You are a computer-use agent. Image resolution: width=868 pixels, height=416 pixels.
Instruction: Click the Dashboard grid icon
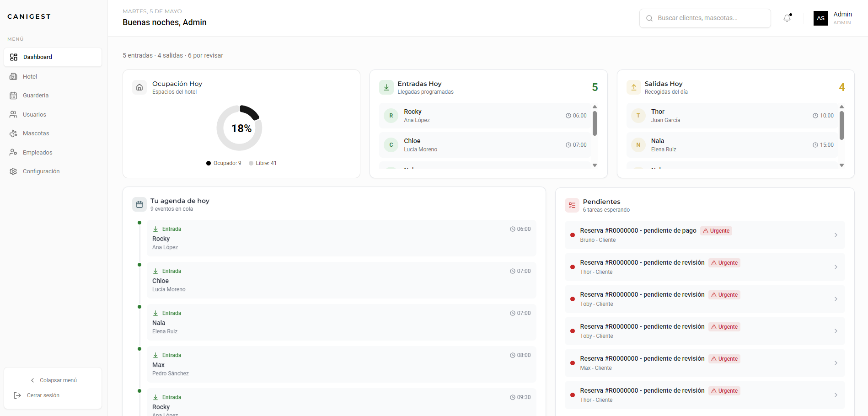coord(14,57)
